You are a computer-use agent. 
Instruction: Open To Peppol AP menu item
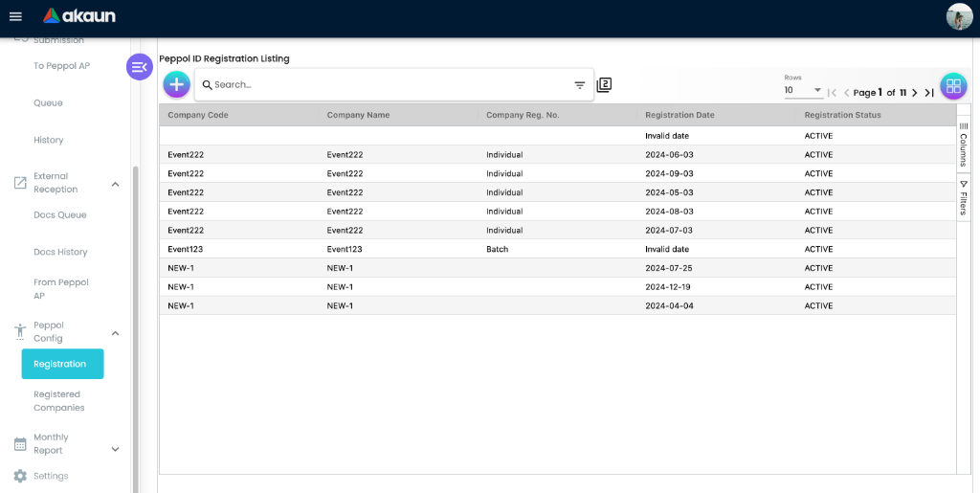(x=62, y=66)
